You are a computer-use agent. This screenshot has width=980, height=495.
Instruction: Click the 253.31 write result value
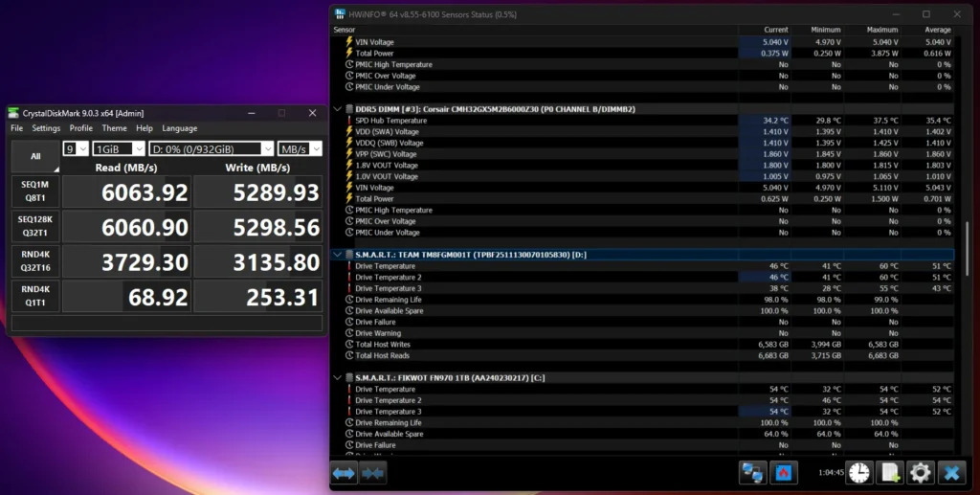pyautogui.click(x=282, y=298)
